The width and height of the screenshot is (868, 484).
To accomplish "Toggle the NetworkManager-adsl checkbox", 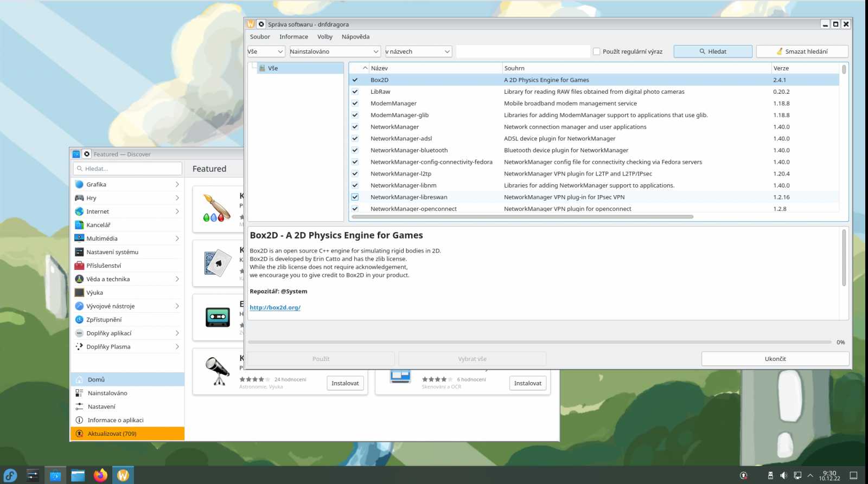I will 355,139.
